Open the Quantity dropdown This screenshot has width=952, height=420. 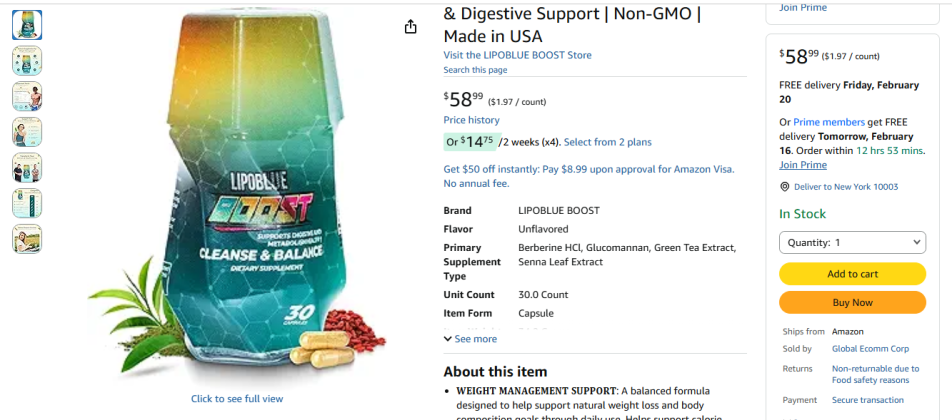point(852,242)
